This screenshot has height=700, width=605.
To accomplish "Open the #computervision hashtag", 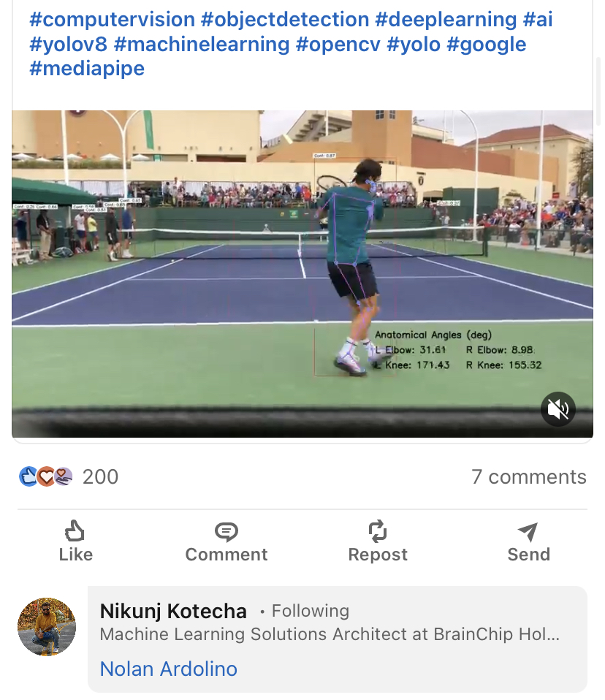I will pos(113,19).
